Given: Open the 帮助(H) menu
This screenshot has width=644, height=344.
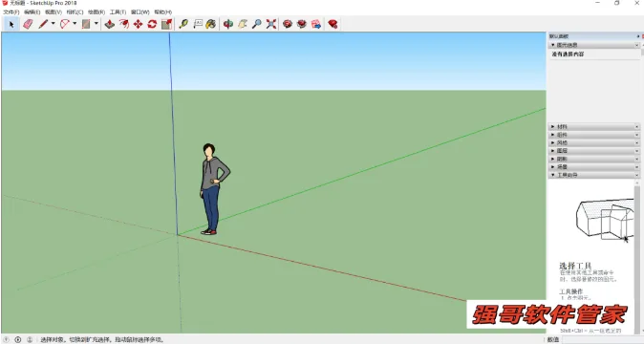Looking at the screenshot, I should [x=163, y=12].
